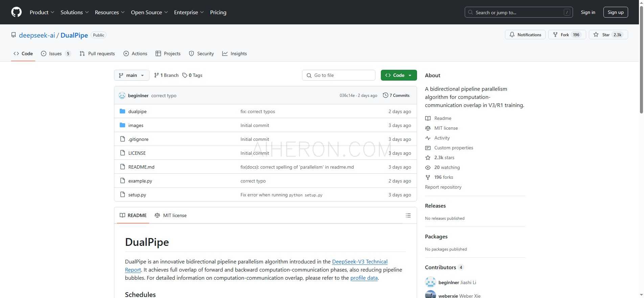Open the 036c14e commit hash
This screenshot has width=644, height=298.
(x=347, y=95)
